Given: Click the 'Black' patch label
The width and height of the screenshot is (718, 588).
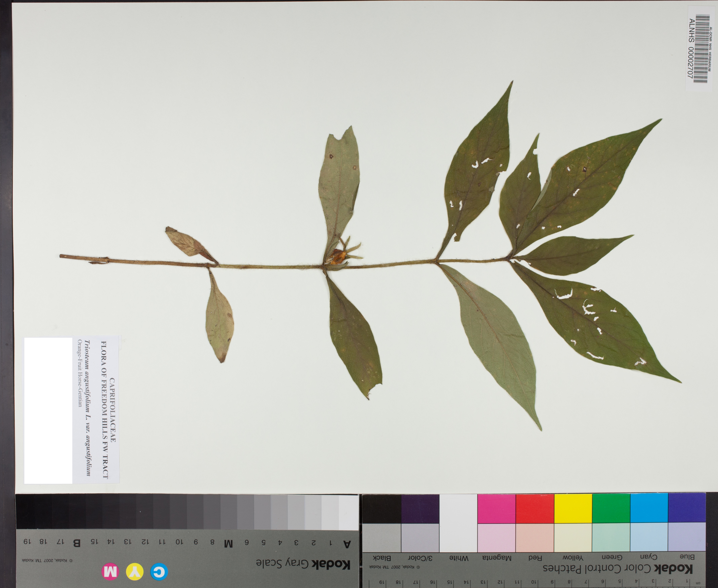Looking at the screenshot, I should pyautogui.click(x=382, y=558).
